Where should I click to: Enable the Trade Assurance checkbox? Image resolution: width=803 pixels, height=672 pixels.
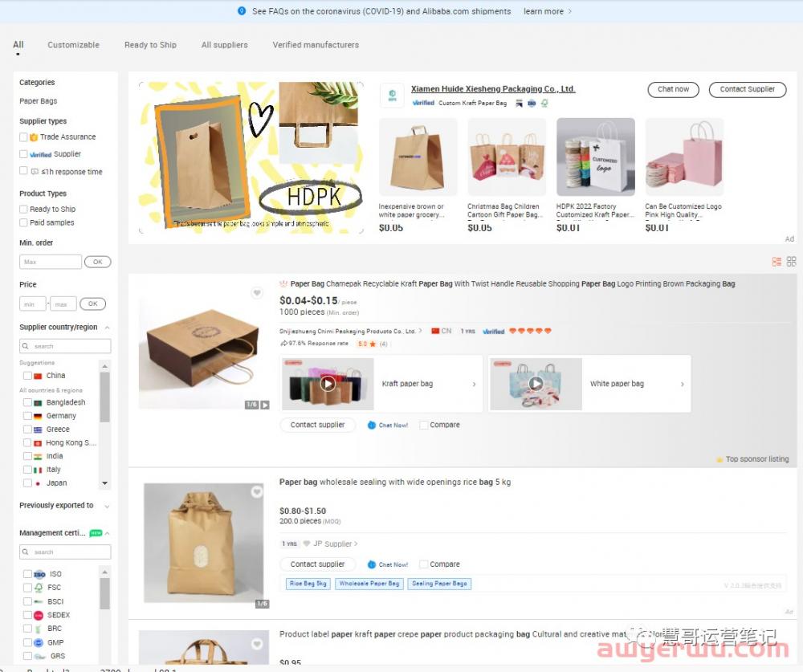(x=23, y=136)
